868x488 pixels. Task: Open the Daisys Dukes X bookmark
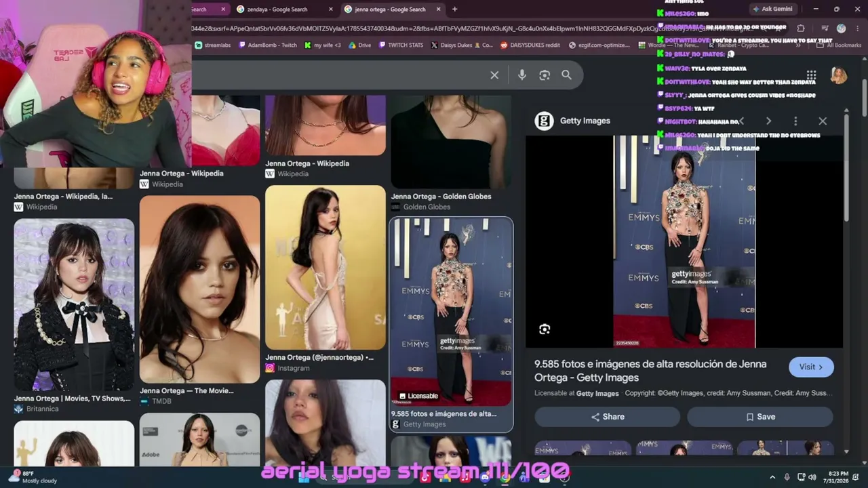point(462,45)
